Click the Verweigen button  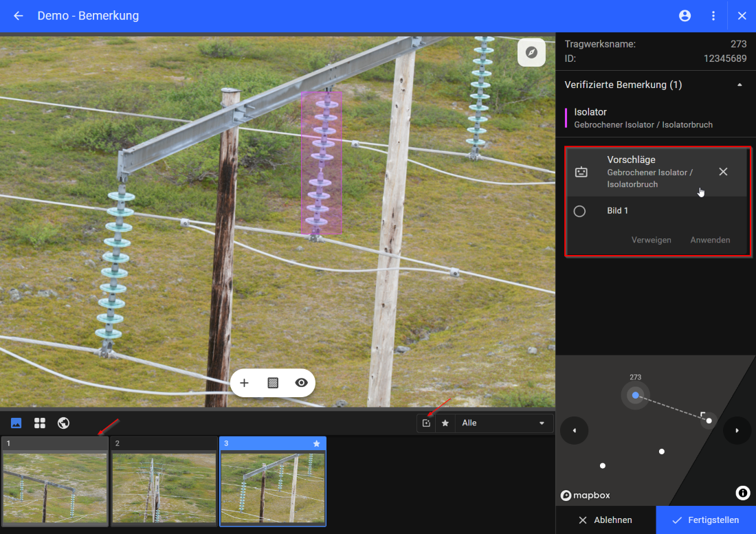click(x=651, y=240)
